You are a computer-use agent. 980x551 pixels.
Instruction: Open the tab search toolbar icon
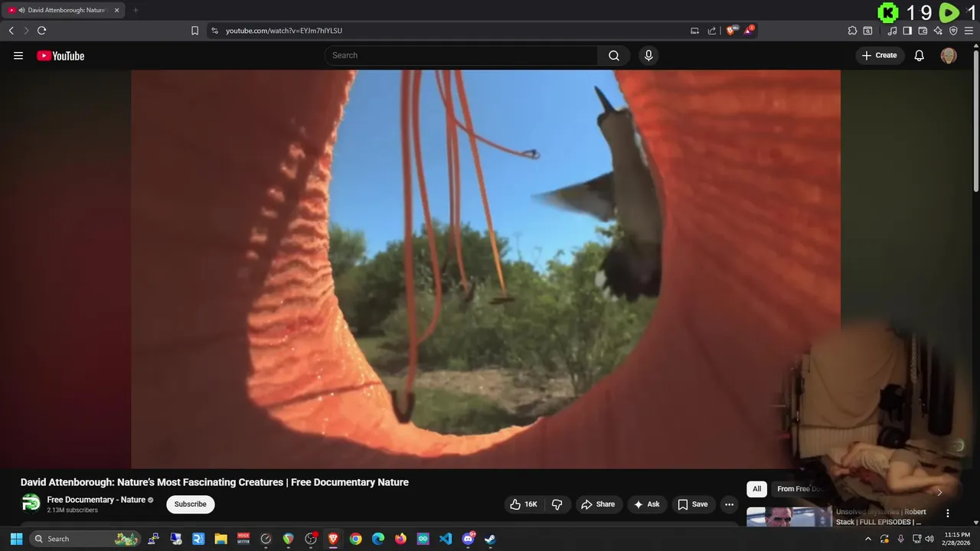tap(867, 31)
